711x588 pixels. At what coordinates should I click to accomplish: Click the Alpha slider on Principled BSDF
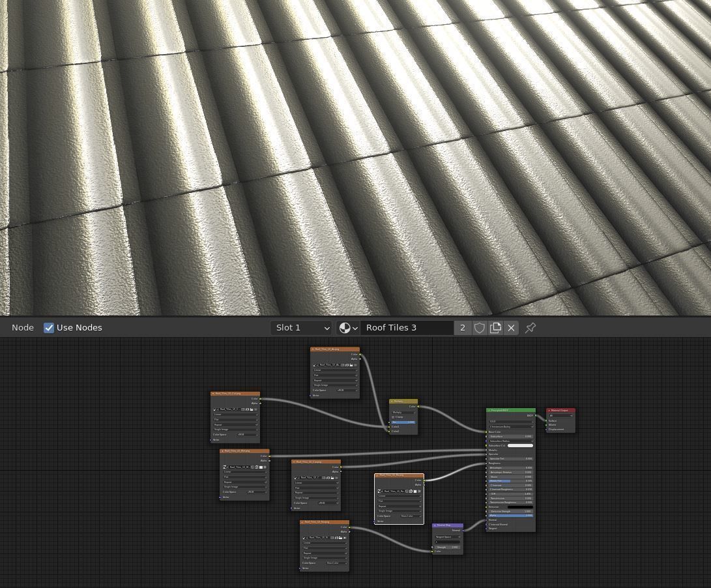[510, 516]
